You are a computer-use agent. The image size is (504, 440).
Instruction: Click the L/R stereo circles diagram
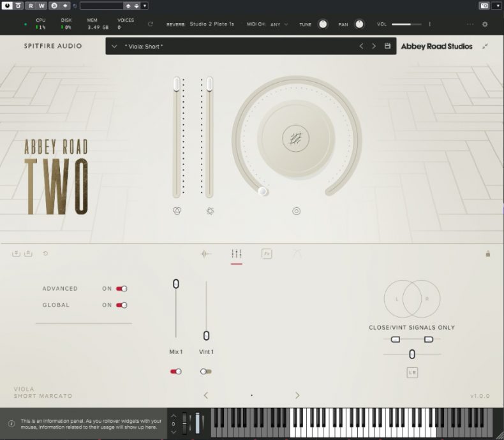[x=412, y=298]
